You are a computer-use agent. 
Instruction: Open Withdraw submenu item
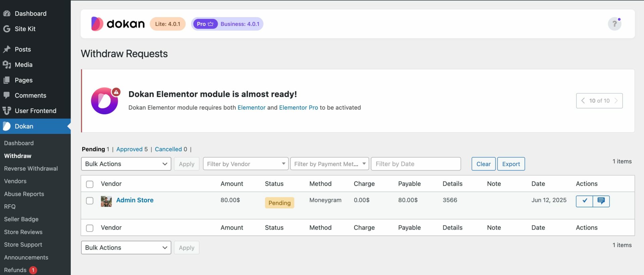pyautogui.click(x=17, y=156)
